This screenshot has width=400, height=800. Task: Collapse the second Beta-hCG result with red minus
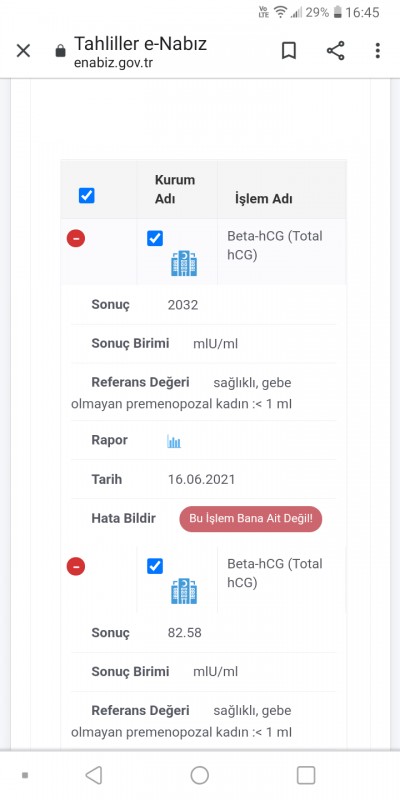coord(76,566)
